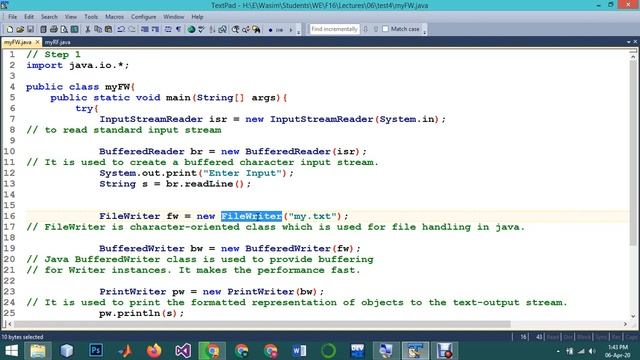This screenshot has height=360, width=640.
Task: Open Microsoft Word from the taskbar
Action: 299,351
